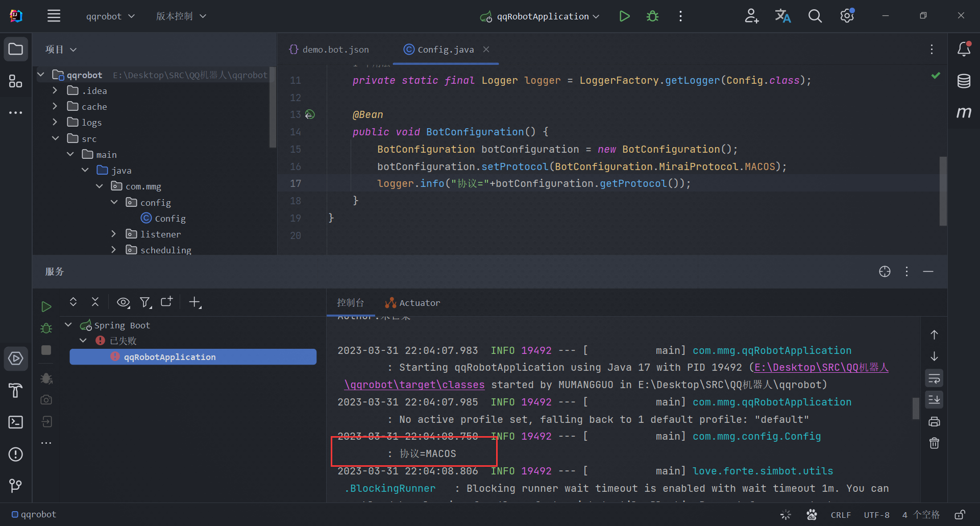Viewport: 980px width, 526px height.
Task: Toggle read-only lock in status bar
Action: 960,515
